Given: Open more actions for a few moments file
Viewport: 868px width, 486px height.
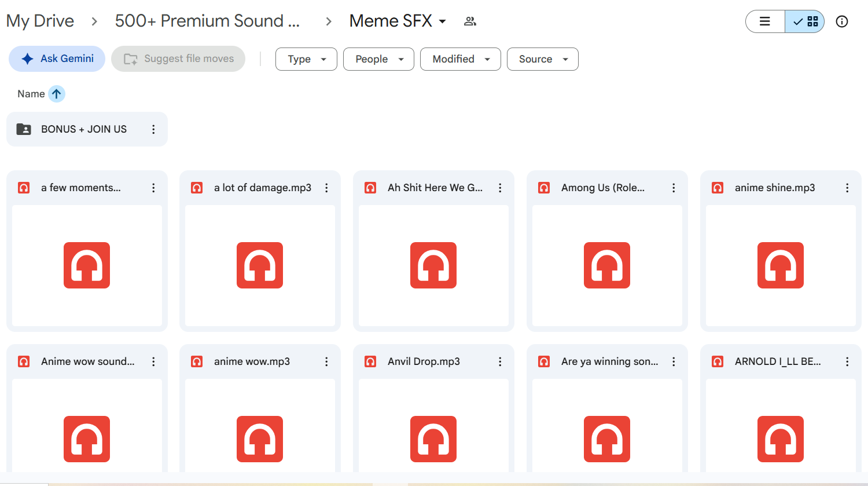Looking at the screenshot, I should click(153, 188).
